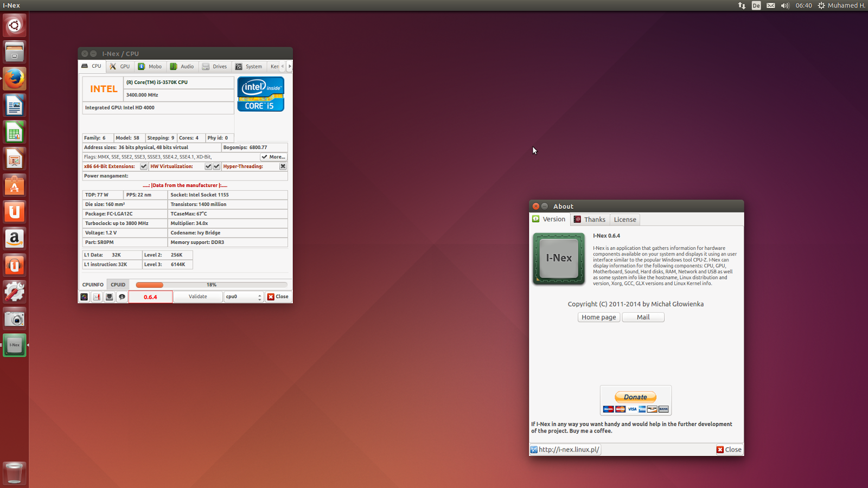
Task: Click the 18% CPU usage progress bar
Action: point(212,285)
